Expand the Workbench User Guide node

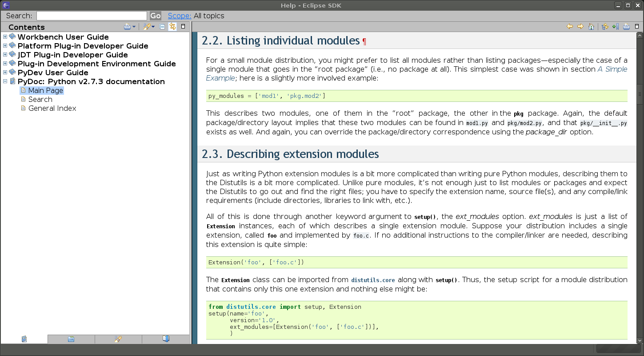click(5, 37)
